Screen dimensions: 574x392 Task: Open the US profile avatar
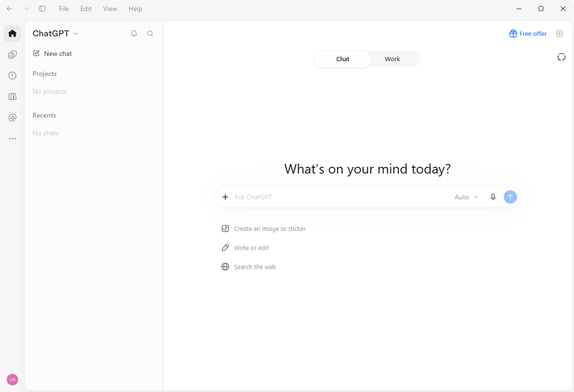pyautogui.click(x=12, y=380)
